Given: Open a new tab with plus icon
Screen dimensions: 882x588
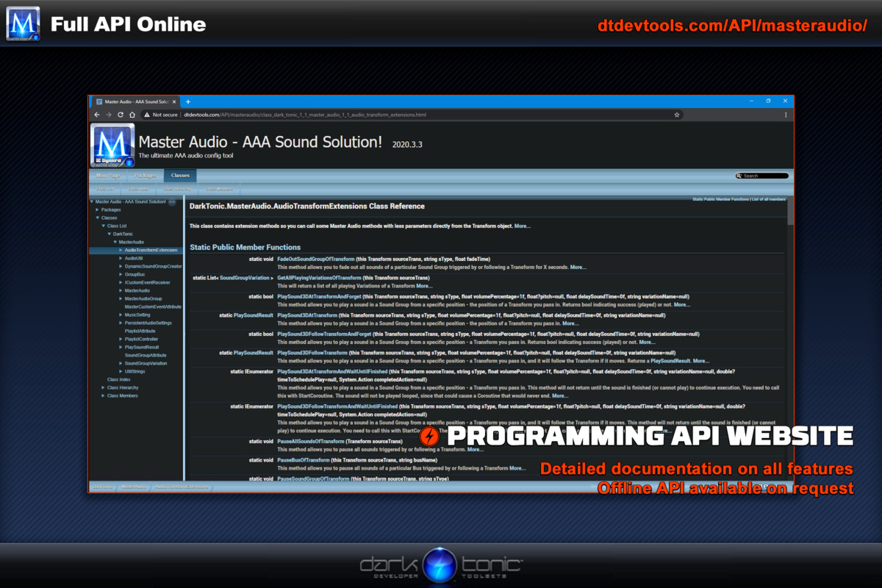Looking at the screenshot, I should coord(188,101).
